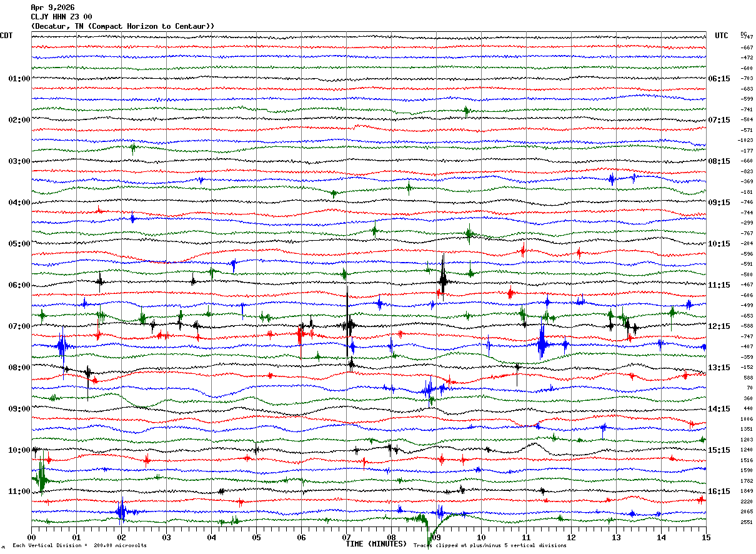The width and height of the screenshot is (756, 554).
Task: Click the '00' minute axis tick label
Action: [x=31, y=537]
